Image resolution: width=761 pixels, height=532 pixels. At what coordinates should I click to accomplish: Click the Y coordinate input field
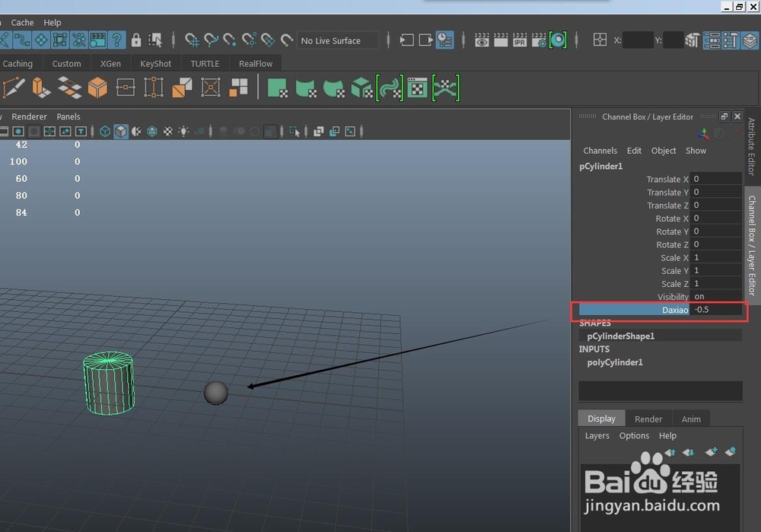click(x=673, y=40)
